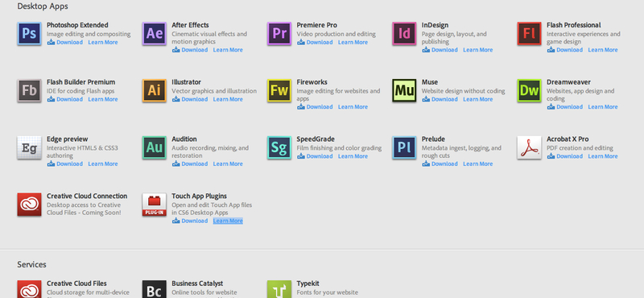Click the Premiere Pro Pr icon
Viewport: 644px width, 298px height.
(x=279, y=33)
